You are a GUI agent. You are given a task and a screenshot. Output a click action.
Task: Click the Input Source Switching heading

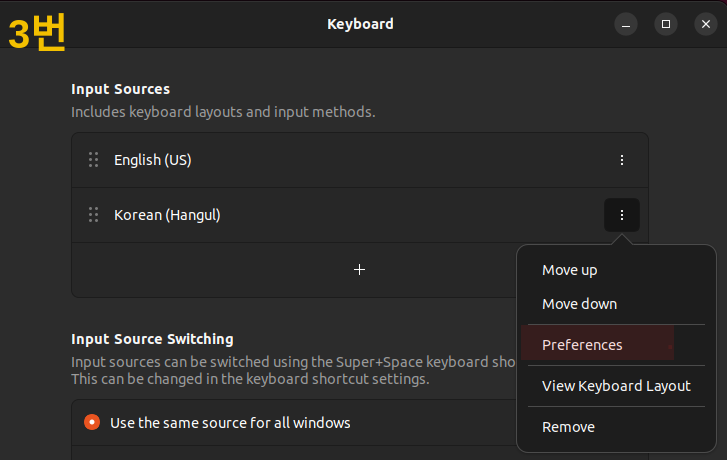[x=152, y=339]
